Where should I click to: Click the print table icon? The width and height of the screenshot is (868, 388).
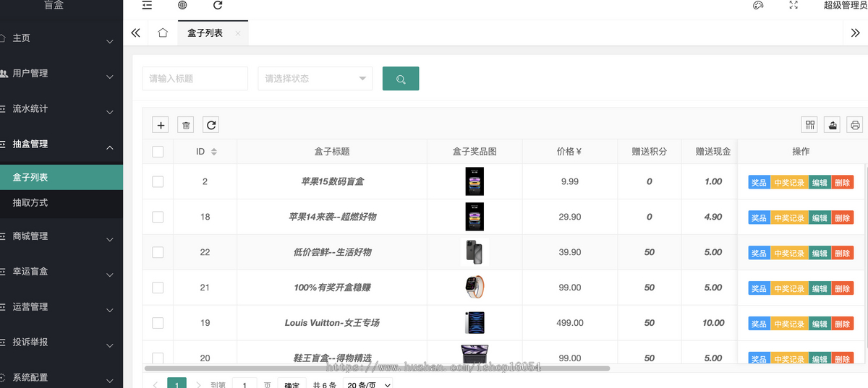[x=855, y=125]
